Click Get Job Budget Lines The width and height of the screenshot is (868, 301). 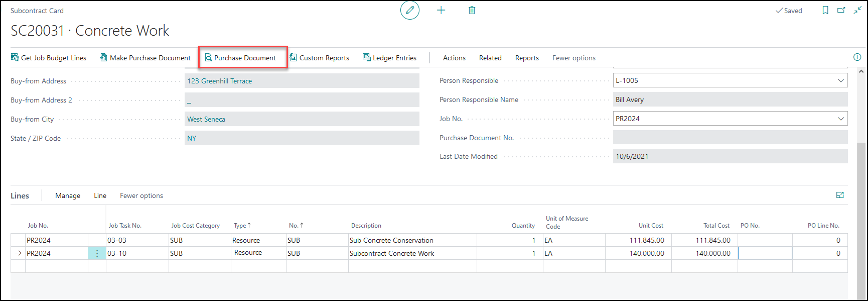coord(49,58)
